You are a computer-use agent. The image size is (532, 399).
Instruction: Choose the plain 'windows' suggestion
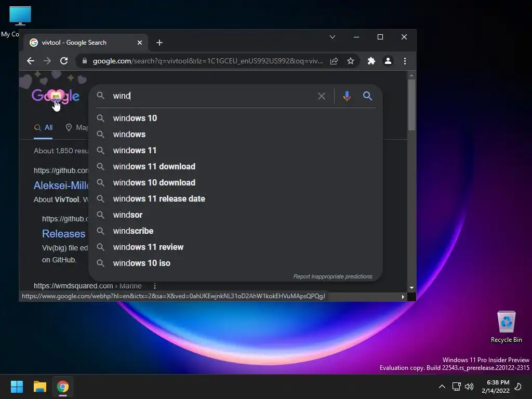pyautogui.click(x=235, y=135)
